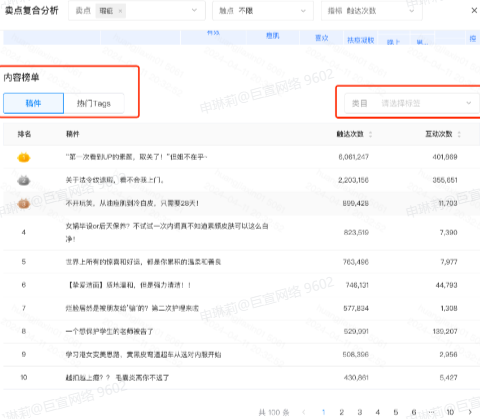Open rank 7 article about 烂脸 and 二次护理
Image resolution: width=480 pixels, height=419 pixels.
coord(132,308)
